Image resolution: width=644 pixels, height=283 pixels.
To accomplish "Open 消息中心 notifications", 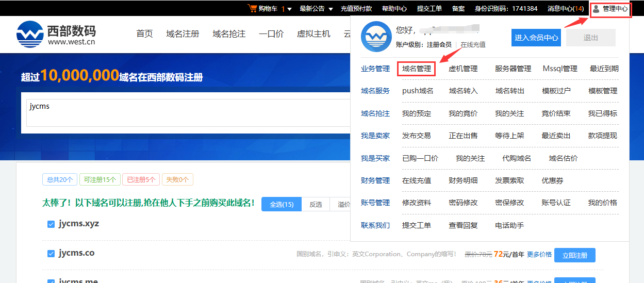I will pyautogui.click(x=566, y=9).
